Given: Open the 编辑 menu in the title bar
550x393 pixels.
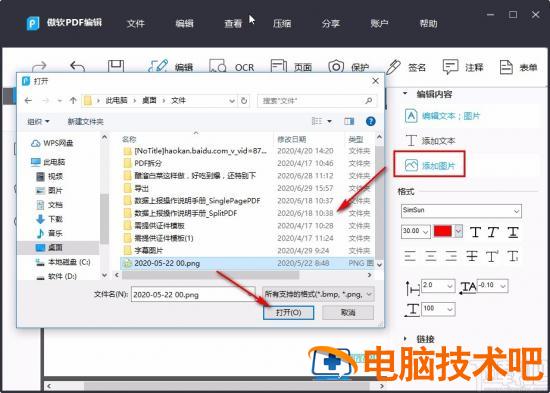Looking at the screenshot, I should (185, 24).
